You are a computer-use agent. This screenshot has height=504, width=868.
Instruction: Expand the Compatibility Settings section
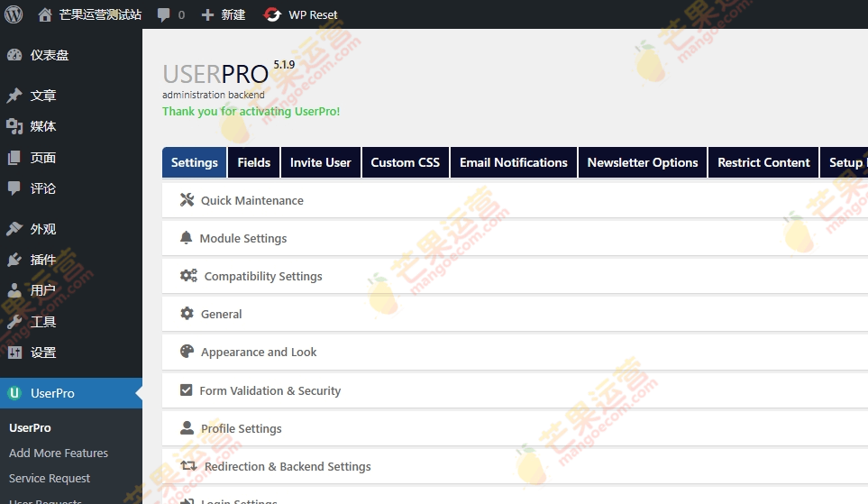point(515,276)
